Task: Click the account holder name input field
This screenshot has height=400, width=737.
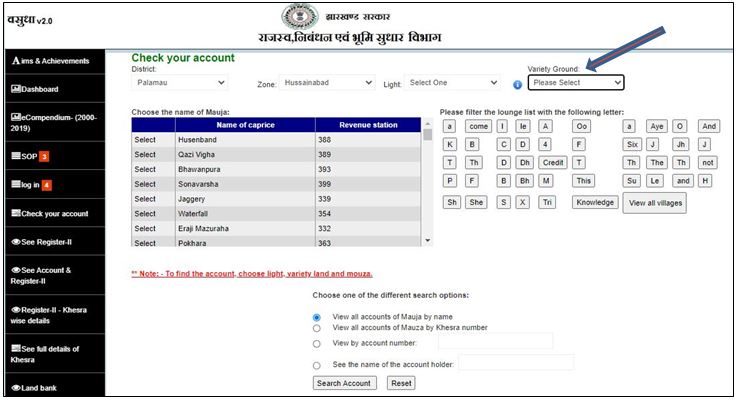Action: click(516, 363)
